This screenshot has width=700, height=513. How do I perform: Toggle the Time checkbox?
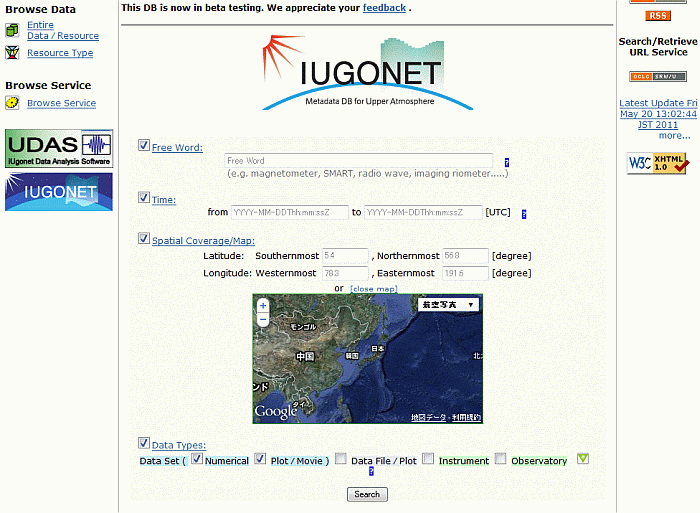(x=144, y=197)
